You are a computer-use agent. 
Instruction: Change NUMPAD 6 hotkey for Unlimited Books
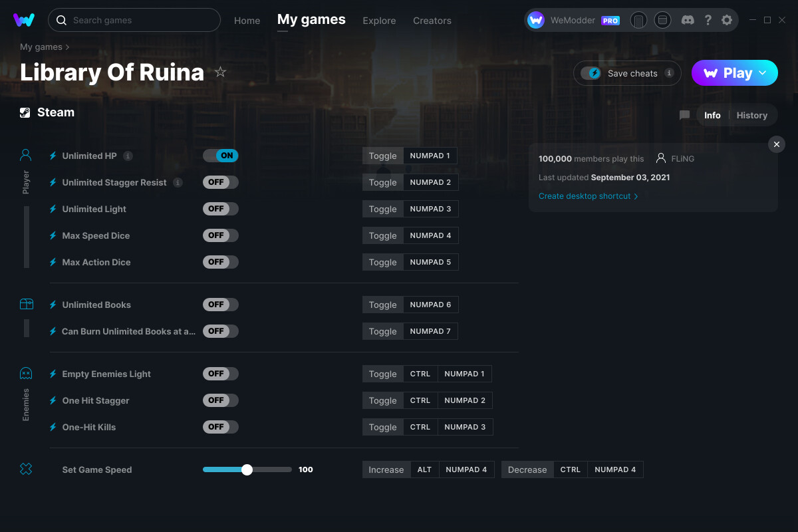pyautogui.click(x=430, y=305)
